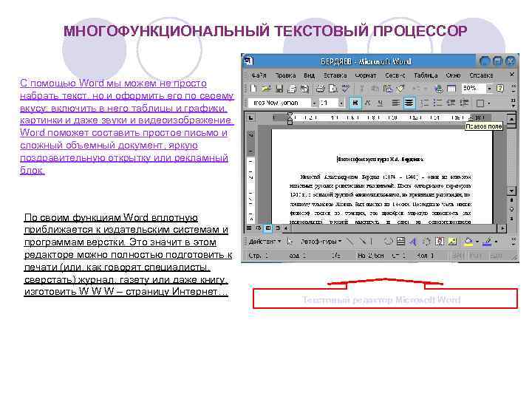
Task: Toggle bold (Ж) formatting
Action: (355, 103)
